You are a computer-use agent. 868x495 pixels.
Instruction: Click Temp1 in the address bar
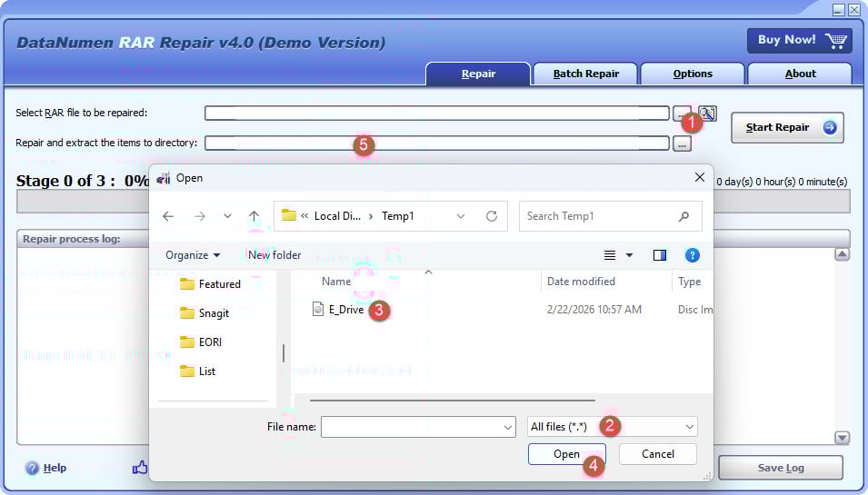(x=397, y=216)
